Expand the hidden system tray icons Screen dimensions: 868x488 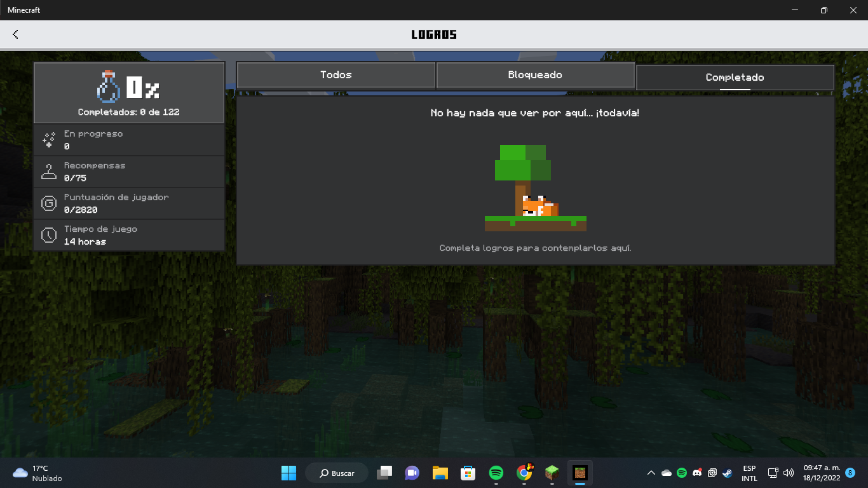(651, 473)
